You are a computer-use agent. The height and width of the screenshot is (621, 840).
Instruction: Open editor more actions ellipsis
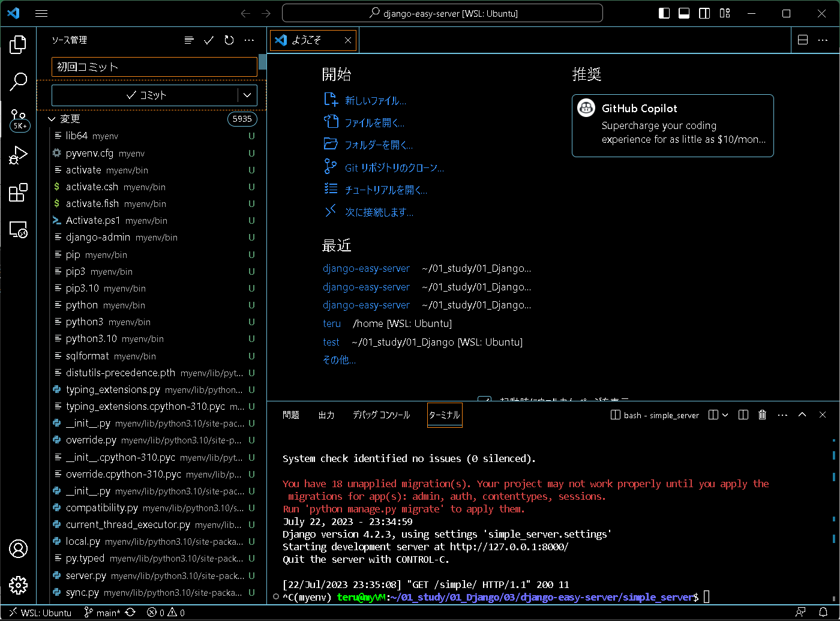pos(823,40)
